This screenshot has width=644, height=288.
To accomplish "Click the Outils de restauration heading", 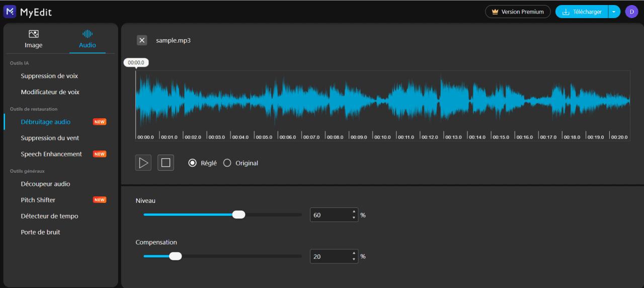I will pos(34,109).
